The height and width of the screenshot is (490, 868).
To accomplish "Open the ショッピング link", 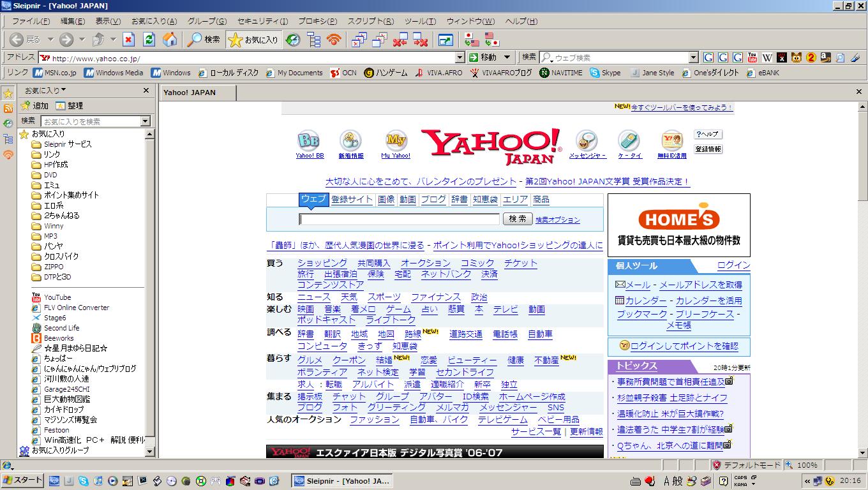I will pyautogui.click(x=322, y=263).
